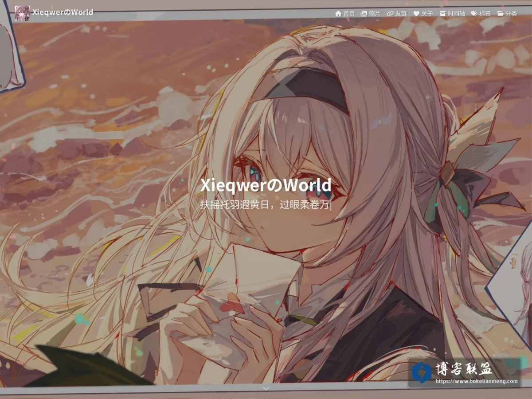The width and height of the screenshot is (532, 399).
Task: Open the XieqwerのWorld site title link
Action: click(x=63, y=12)
